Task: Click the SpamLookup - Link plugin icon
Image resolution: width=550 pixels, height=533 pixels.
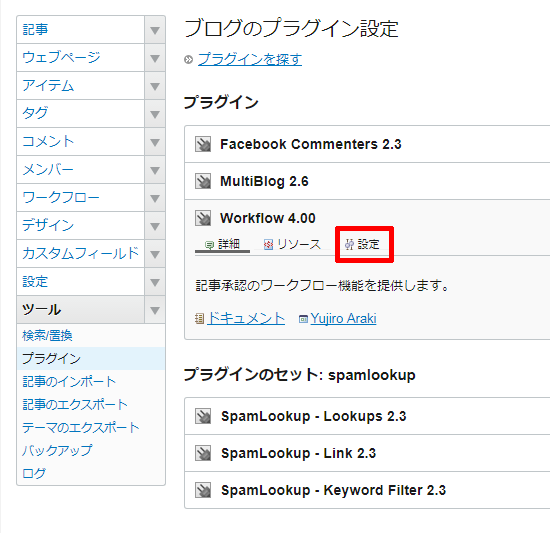Action: point(203,453)
